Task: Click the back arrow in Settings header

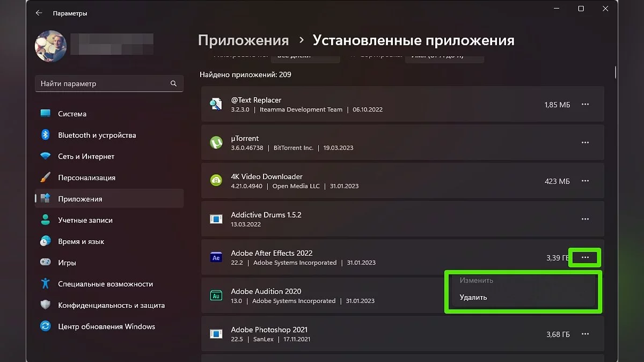Action: point(39,13)
